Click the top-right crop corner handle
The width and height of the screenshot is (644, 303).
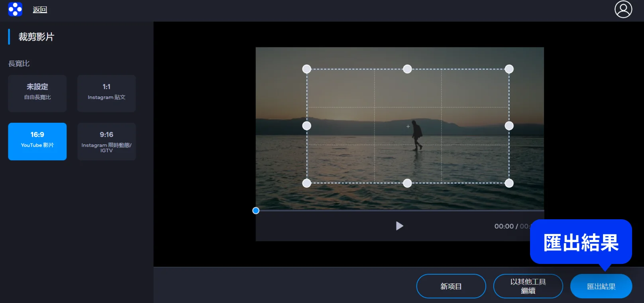(509, 69)
